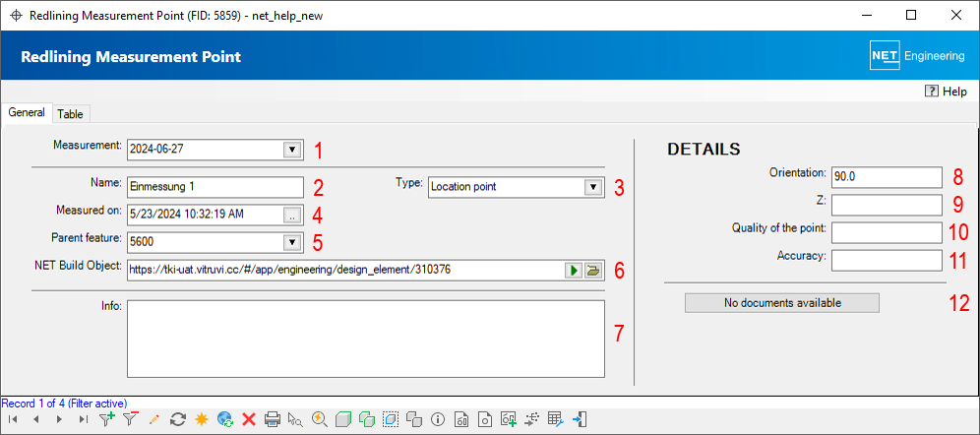Expand the Type dropdown
This screenshot has height=435, width=980.
592,187
